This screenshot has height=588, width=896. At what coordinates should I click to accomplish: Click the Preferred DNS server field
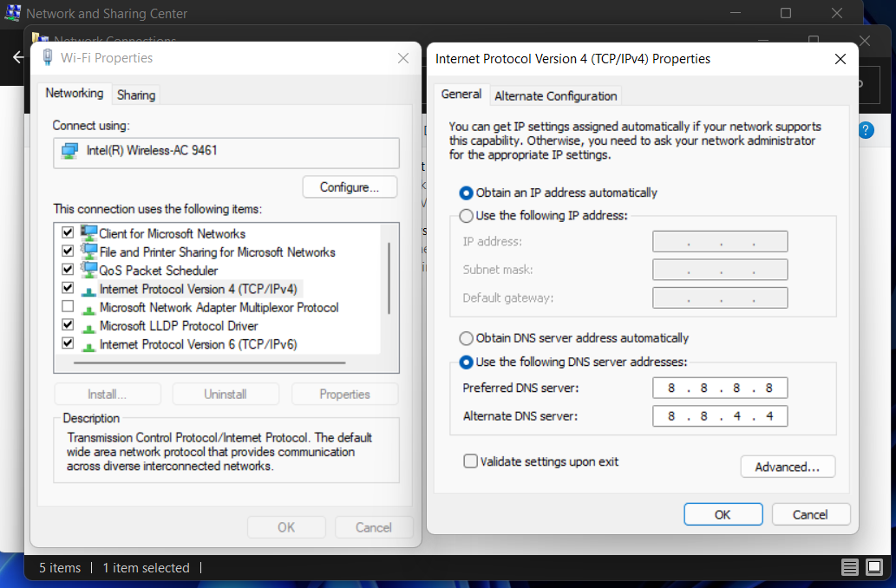[x=720, y=389]
